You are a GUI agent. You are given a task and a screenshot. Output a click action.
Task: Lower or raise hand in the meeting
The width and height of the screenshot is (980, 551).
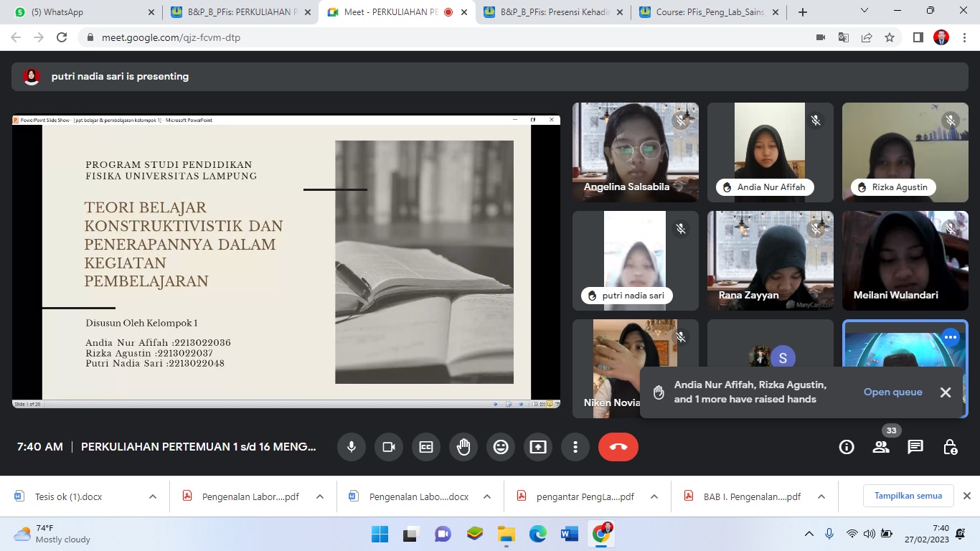pos(463,447)
